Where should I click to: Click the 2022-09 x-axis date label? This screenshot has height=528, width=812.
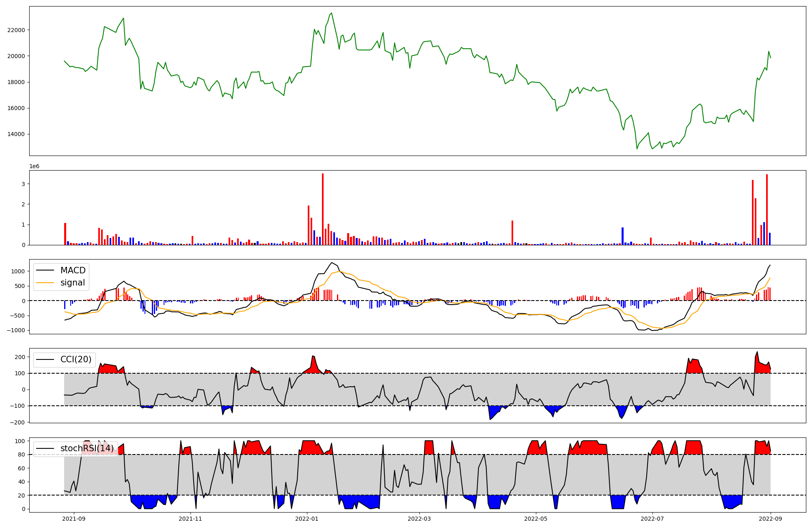pyautogui.click(x=770, y=519)
